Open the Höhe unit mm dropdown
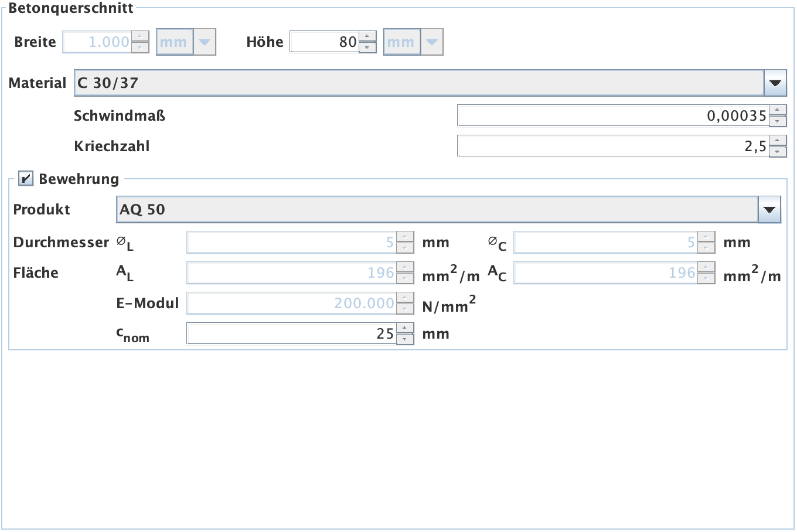The width and height of the screenshot is (797, 532). (432, 42)
